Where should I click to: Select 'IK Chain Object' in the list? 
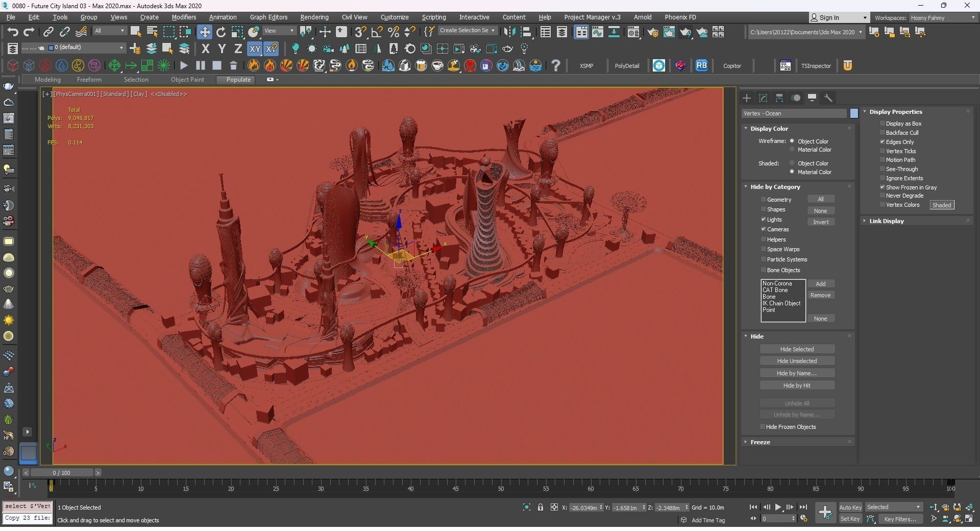click(x=782, y=303)
